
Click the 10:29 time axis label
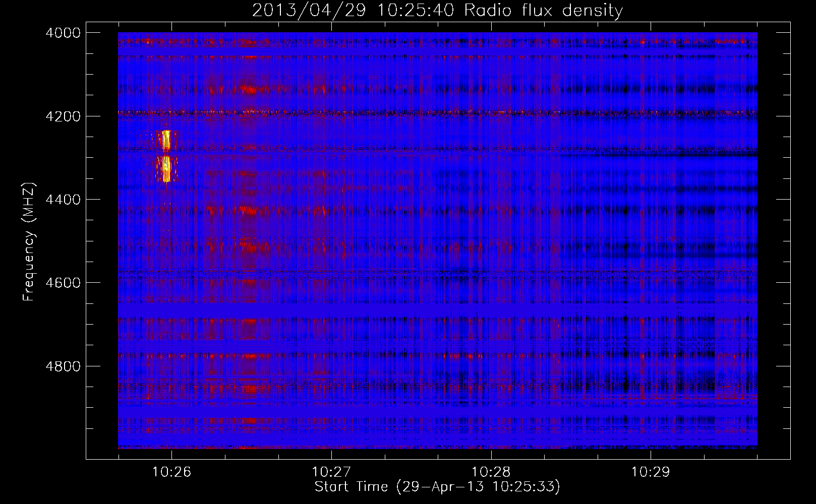click(651, 472)
